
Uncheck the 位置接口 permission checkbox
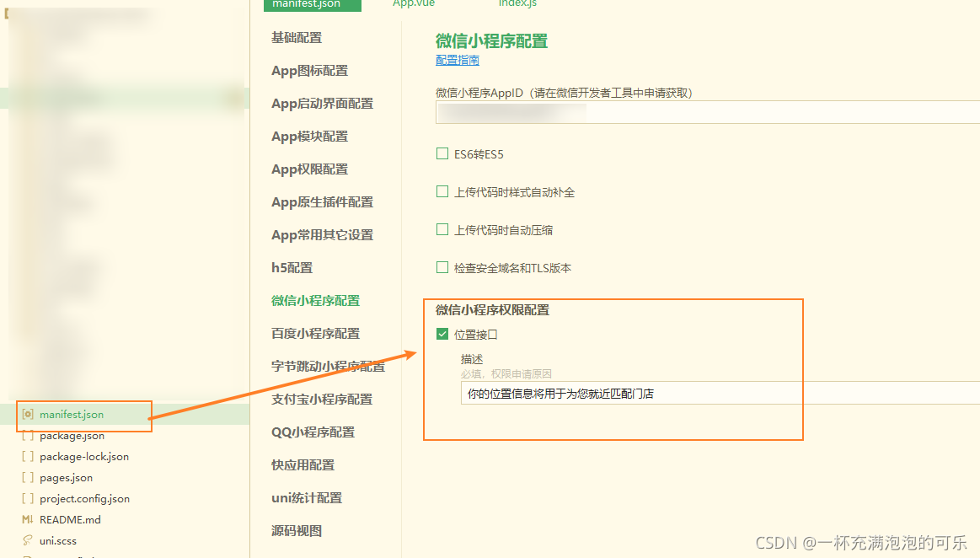point(442,335)
